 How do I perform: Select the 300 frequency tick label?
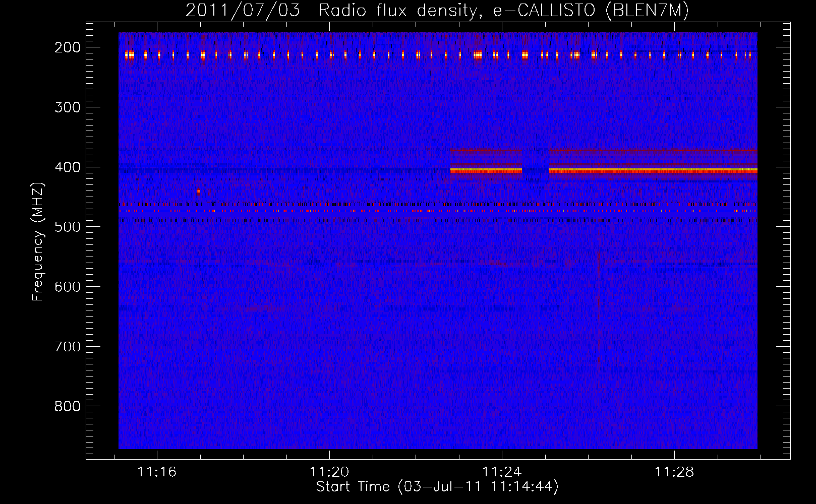click(68, 107)
